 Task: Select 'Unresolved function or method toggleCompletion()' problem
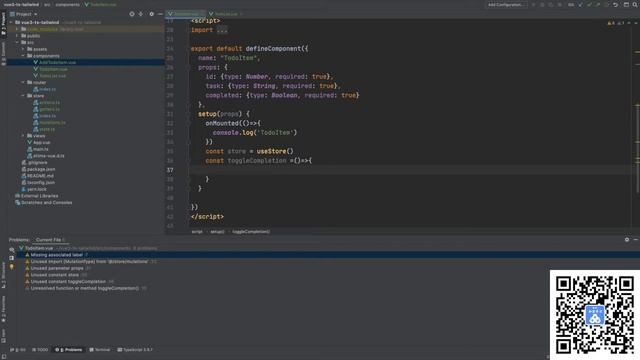click(x=85, y=288)
